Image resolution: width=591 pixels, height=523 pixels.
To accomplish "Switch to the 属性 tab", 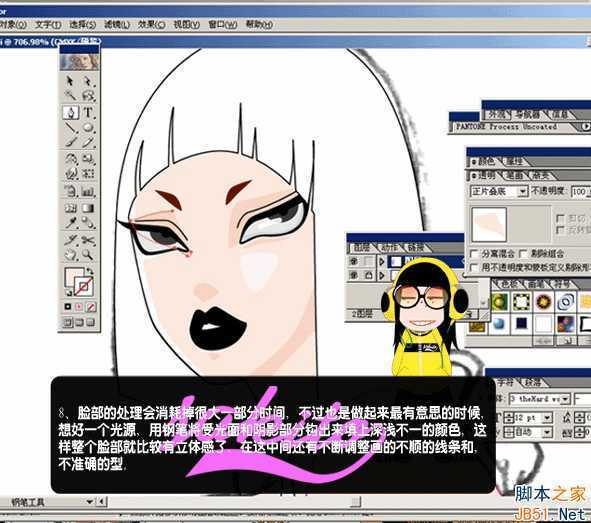I will tap(514, 162).
